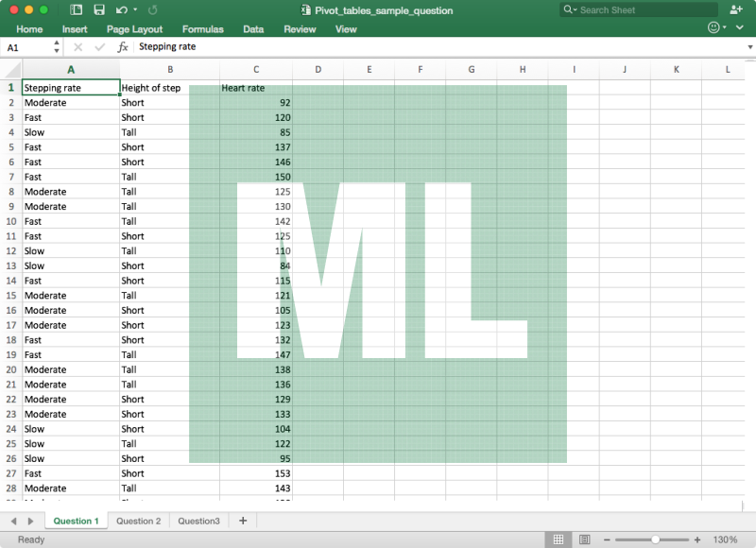Click the Share workbook person icon
The width and height of the screenshot is (756, 548).
tap(736, 9)
